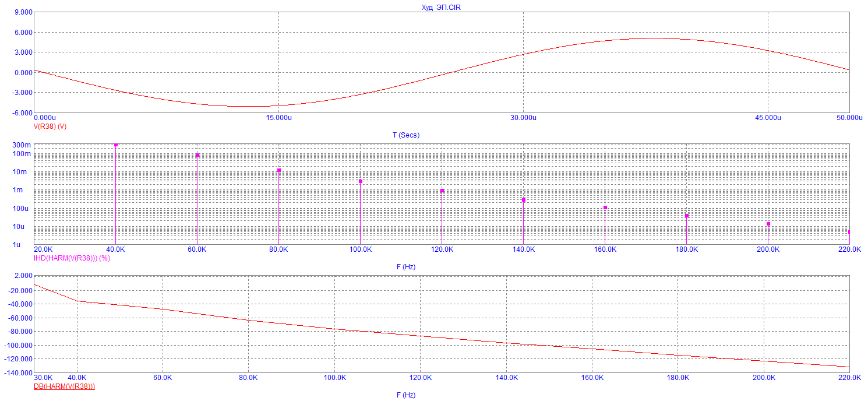Image resolution: width=868 pixels, height=408 pixels.
Task: Click the 120.0K harmonic marker in IHD plot
Action: (x=442, y=191)
